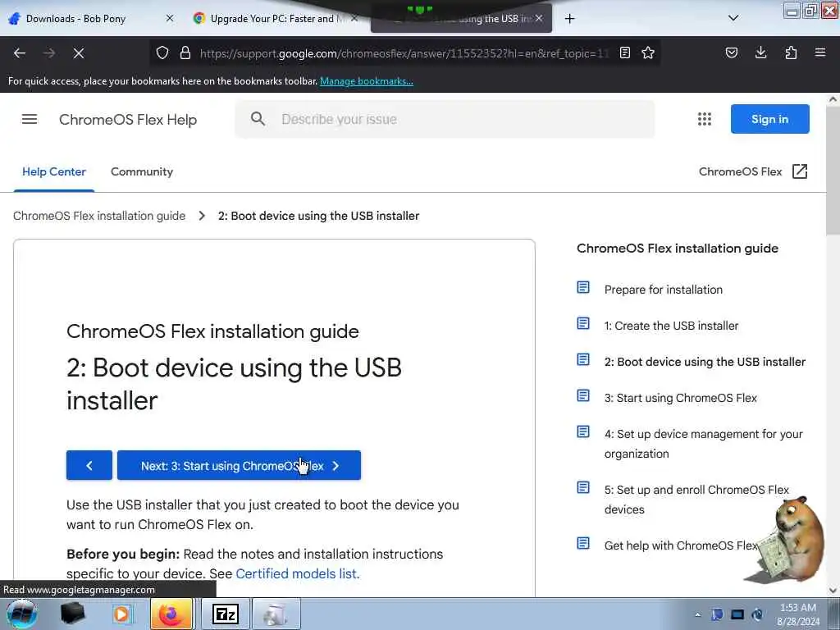Click the taskbar clock showing 1:53 AM
Image resolution: width=840 pixels, height=630 pixels.
(797, 614)
